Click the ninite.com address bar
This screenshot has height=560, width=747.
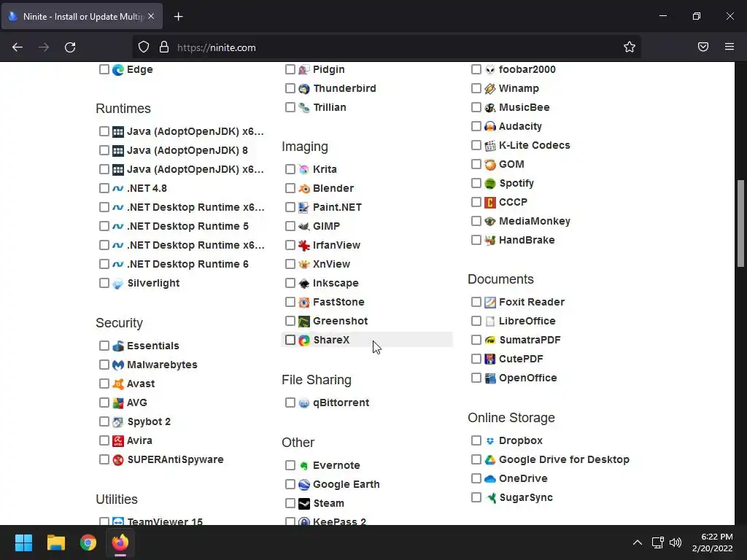click(x=386, y=47)
